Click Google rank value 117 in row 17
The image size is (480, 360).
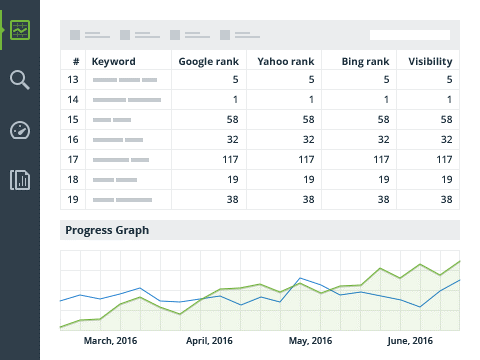(231, 160)
